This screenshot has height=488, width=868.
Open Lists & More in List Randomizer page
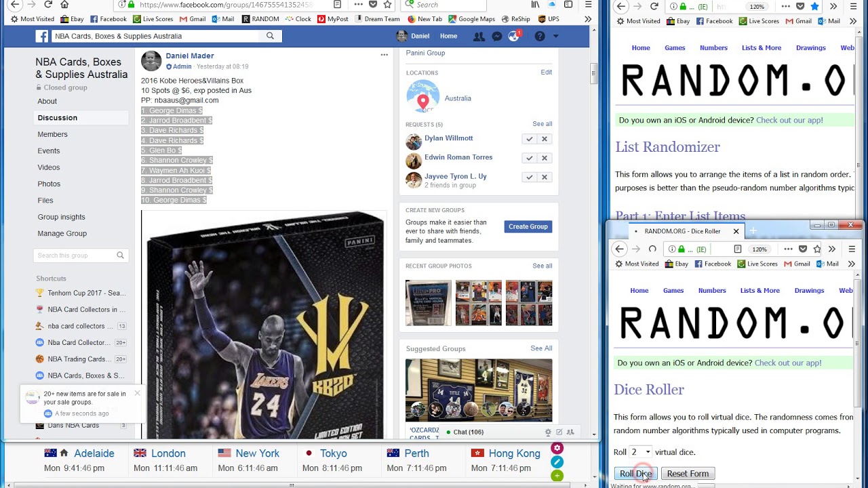point(762,47)
